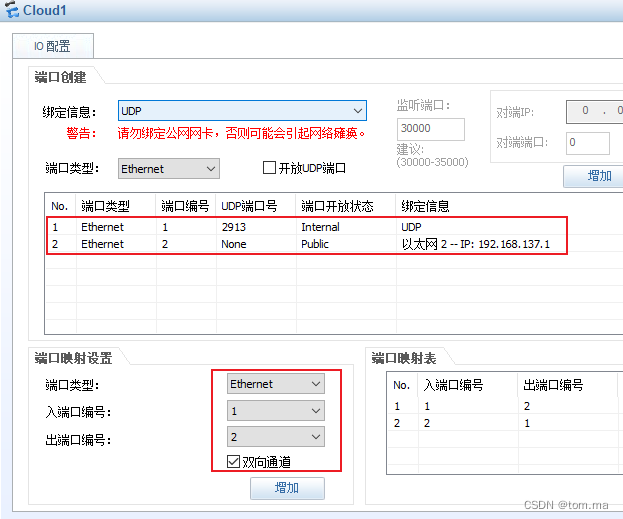Open the 绑定信息 UDP dropdown
Viewport: 623px width, 519px height.
click(242, 110)
